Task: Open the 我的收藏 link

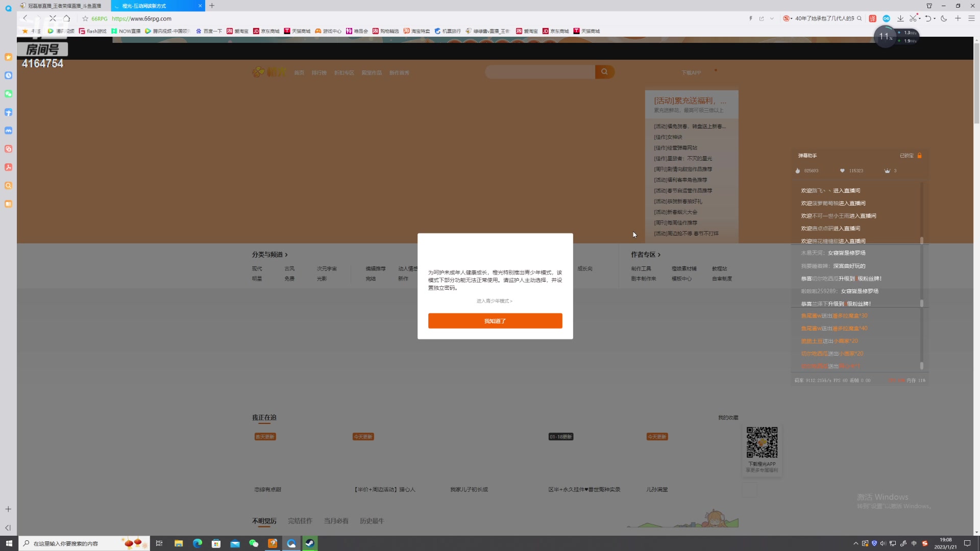Action: tap(728, 418)
